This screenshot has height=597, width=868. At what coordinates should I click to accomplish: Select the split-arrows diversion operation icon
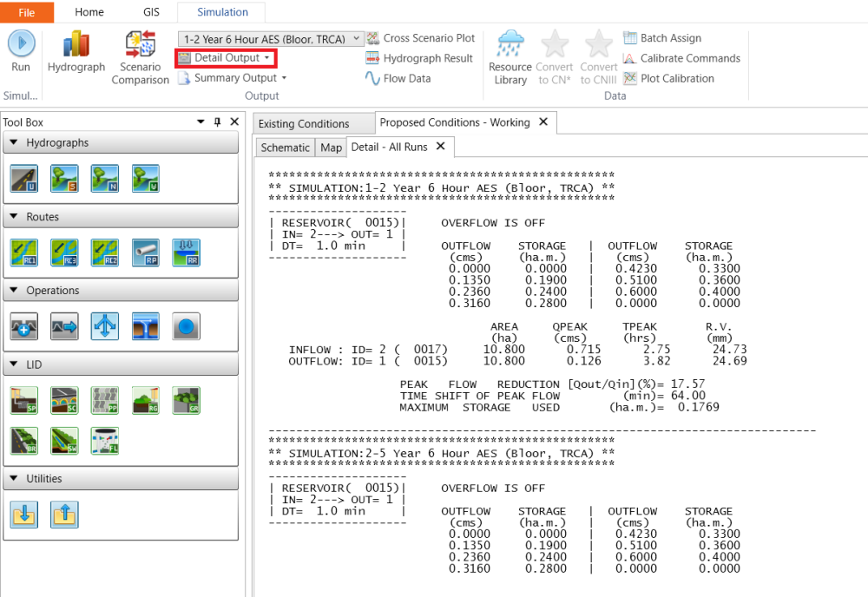click(x=105, y=326)
